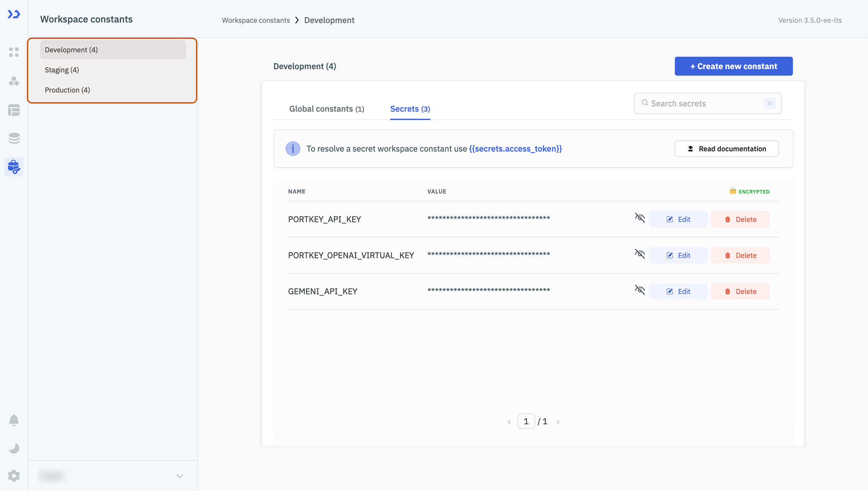
Task: Expand the collapsed user menu at the bottom
Action: tap(180, 476)
